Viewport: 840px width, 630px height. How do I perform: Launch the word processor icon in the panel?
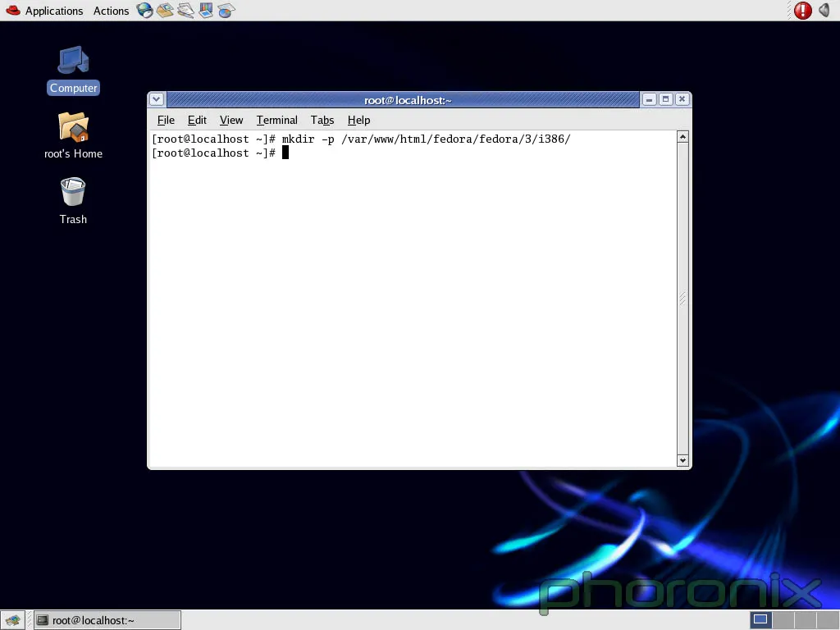pos(185,10)
